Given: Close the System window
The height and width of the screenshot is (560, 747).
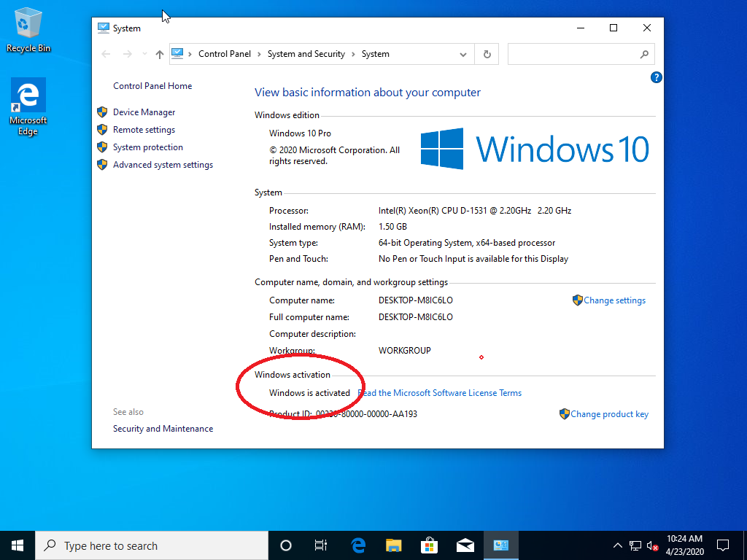Looking at the screenshot, I should pos(647,28).
